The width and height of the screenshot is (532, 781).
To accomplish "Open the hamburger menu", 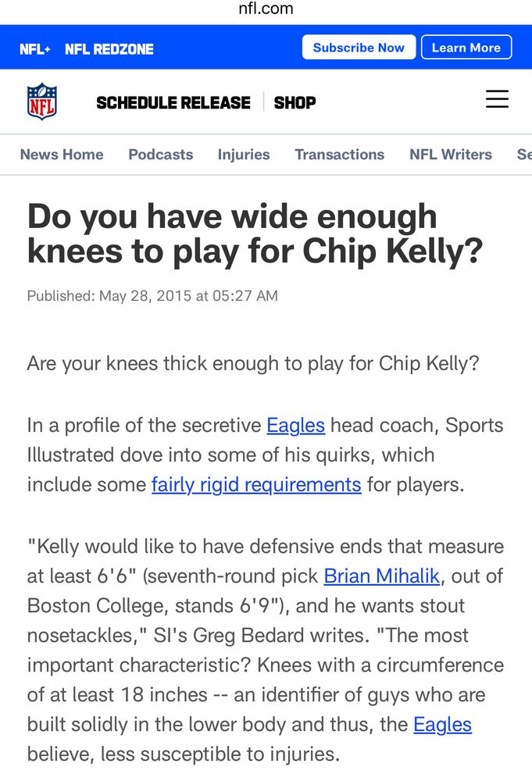I will [497, 99].
